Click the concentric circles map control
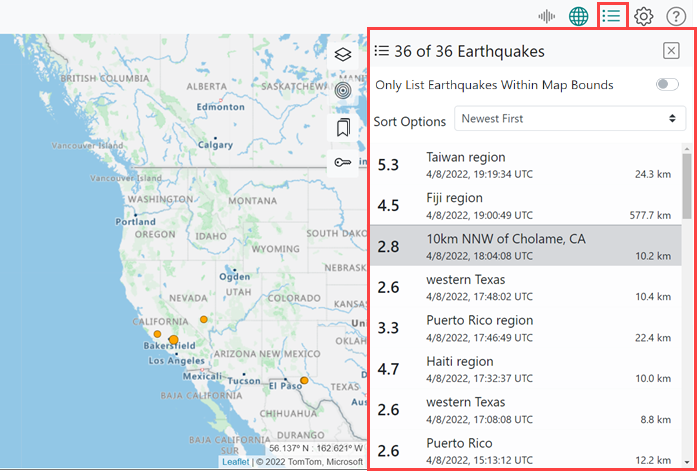This screenshot has height=471, width=697. coord(343,90)
